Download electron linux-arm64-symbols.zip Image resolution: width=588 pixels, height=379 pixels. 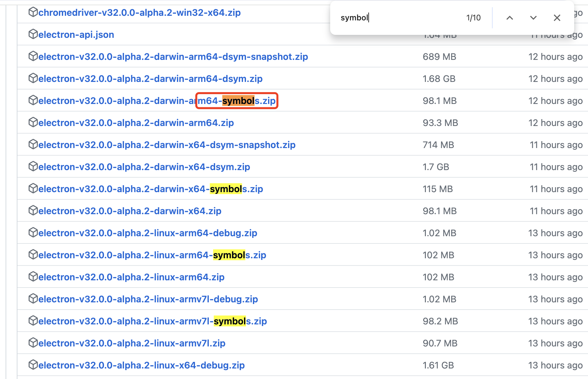(x=152, y=255)
